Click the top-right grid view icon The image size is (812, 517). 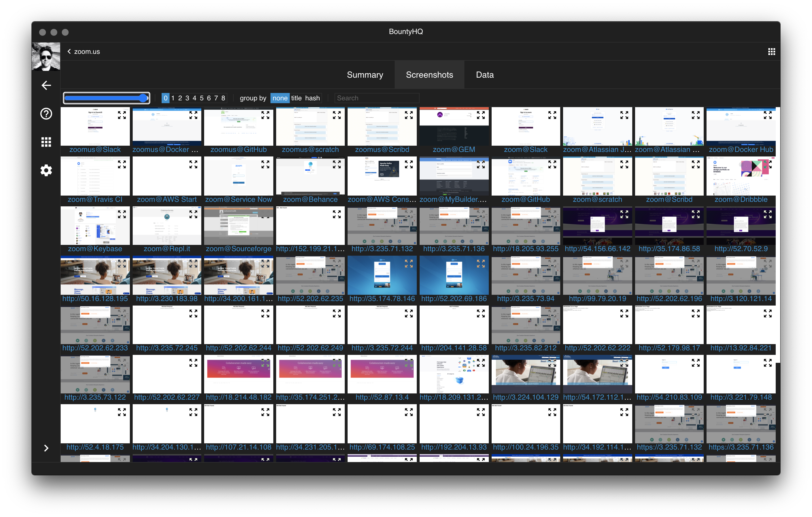click(771, 52)
